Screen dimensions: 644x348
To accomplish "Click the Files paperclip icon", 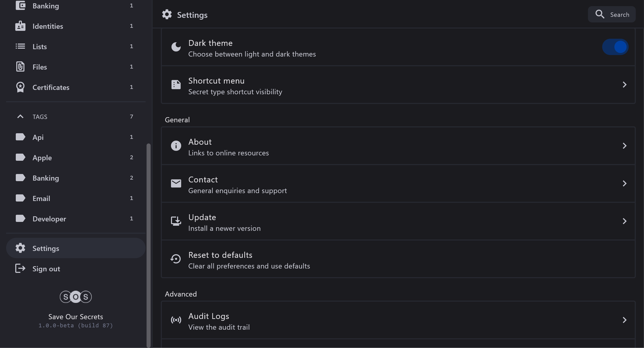I will point(20,67).
